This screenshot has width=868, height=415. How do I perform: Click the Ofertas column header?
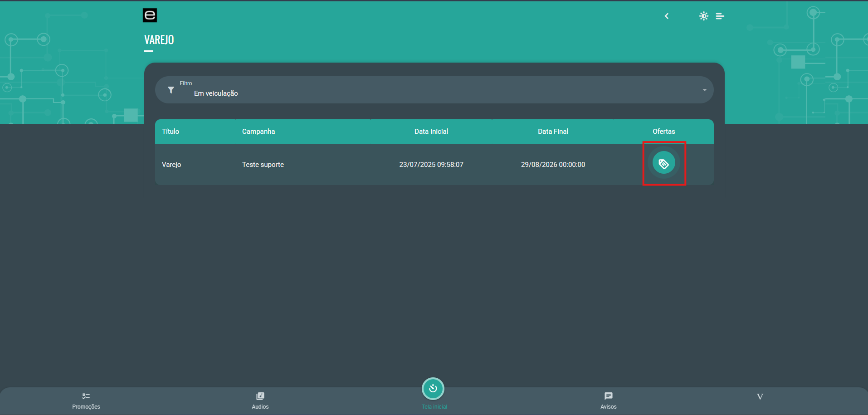[663, 132]
